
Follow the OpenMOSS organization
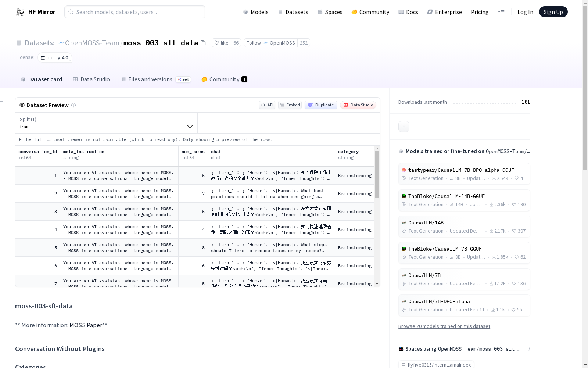270,43
